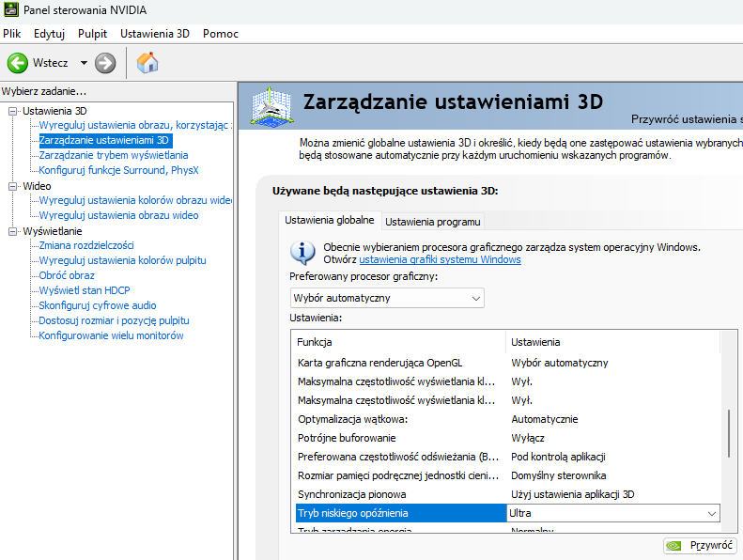Screen dimensions: 743x560
Task: Open the back history dropdown arrow
Action: click(x=84, y=63)
